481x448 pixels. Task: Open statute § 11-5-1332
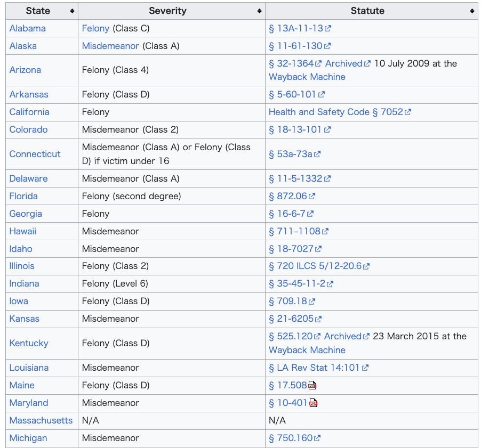[296, 178]
